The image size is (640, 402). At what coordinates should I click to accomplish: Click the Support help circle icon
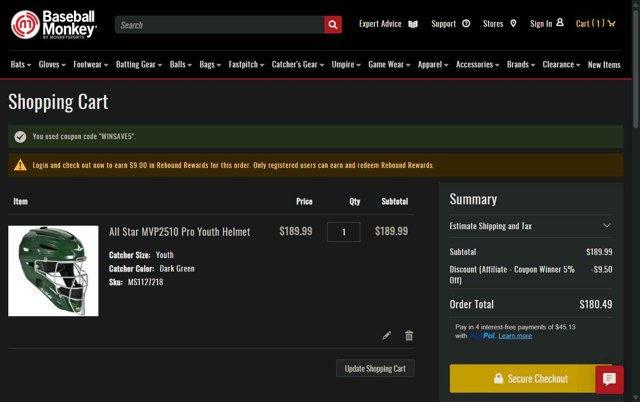coord(466,24)
